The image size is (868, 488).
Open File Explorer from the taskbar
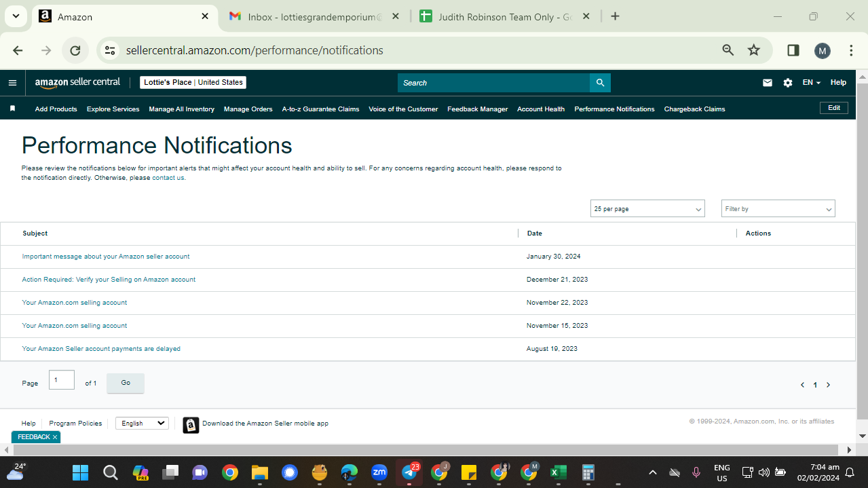(260, 472)
